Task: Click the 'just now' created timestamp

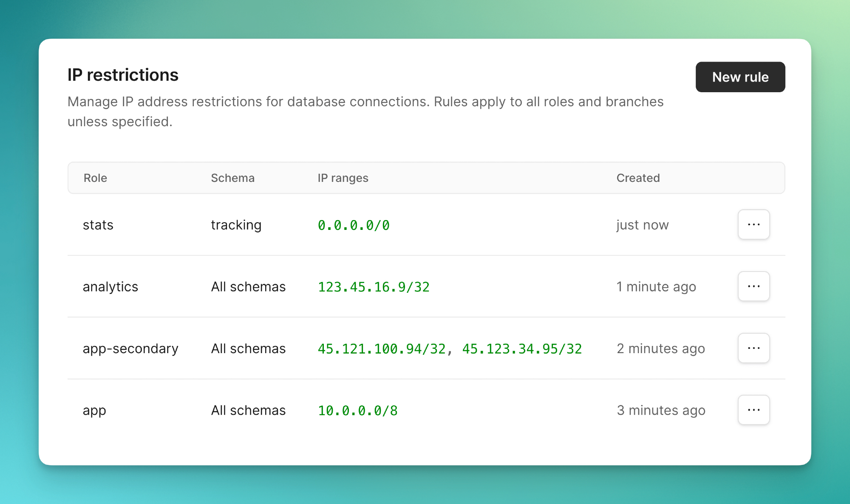Action: tap(642, 225)
